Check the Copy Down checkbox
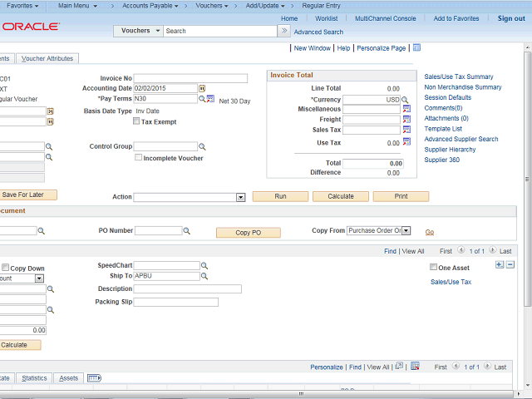Image resolution: width=532 pixels, height=399 pixels. click(x=6, y=268)
